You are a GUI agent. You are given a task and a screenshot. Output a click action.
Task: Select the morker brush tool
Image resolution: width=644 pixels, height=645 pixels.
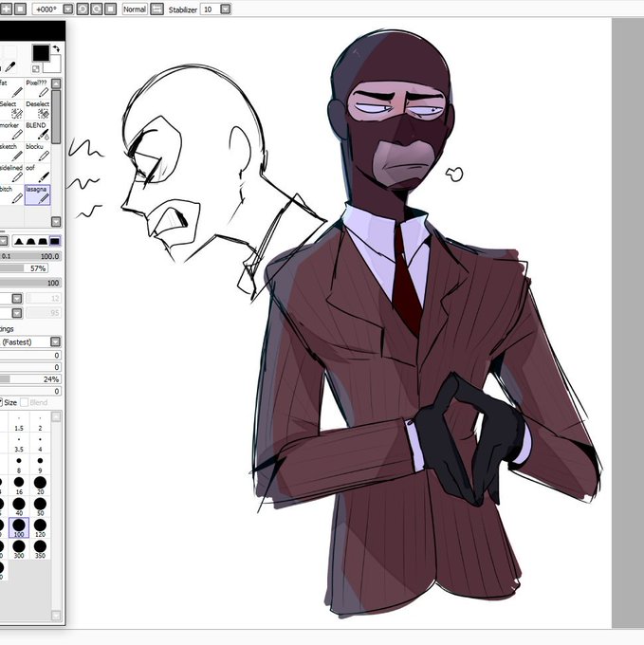(x=11, y=131)
